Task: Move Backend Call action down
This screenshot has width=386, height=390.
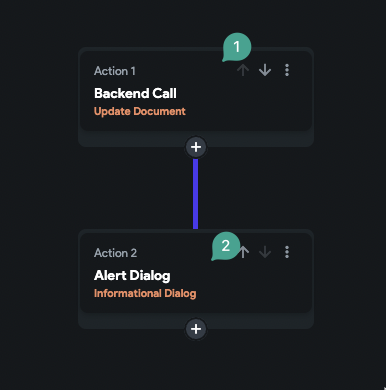Action: (265, 70)
